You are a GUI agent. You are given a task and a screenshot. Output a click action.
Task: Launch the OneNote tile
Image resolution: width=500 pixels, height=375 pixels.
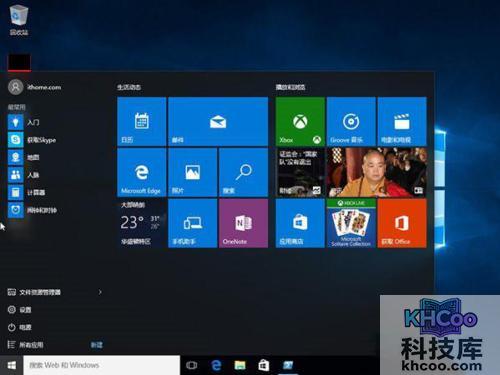pyautogui.click(x=243, y=223)
